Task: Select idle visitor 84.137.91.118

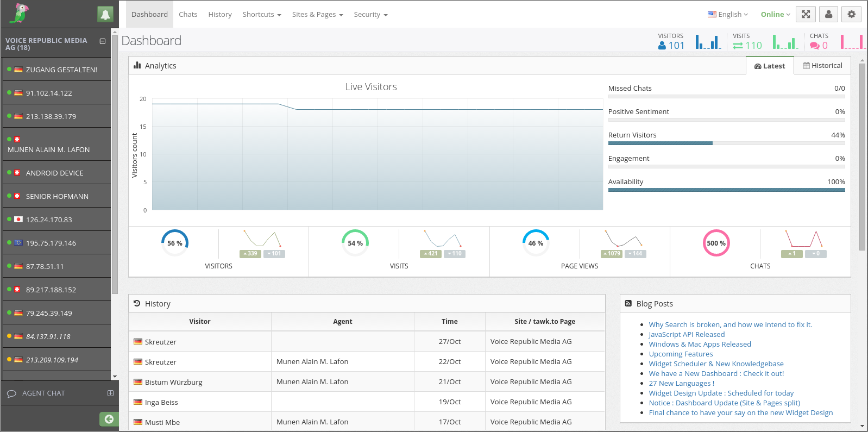Action: point(56,336)
